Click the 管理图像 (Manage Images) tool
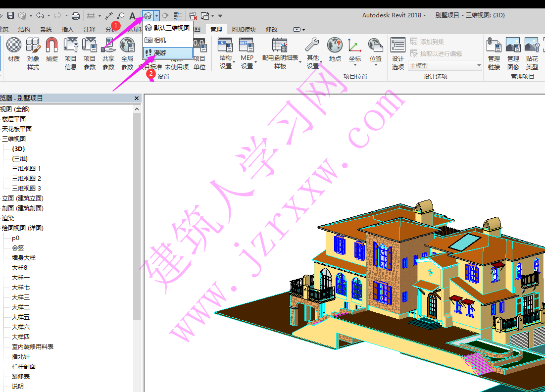This screenshot has height=392, width=545. 513,54
